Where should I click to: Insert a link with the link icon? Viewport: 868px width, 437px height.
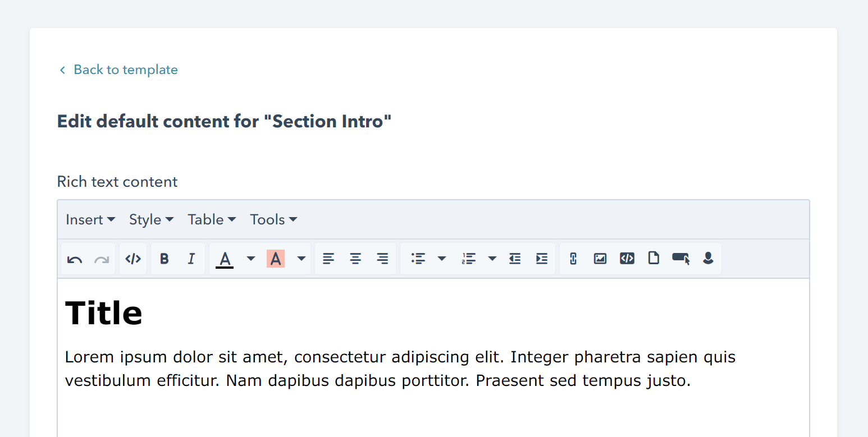tap(573, 259)
